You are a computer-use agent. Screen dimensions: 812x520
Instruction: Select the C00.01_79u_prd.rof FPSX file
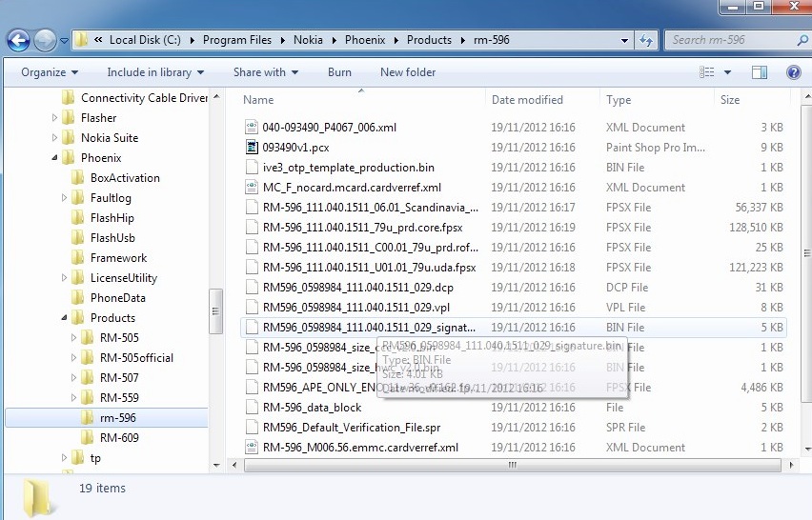coord(371,248)
